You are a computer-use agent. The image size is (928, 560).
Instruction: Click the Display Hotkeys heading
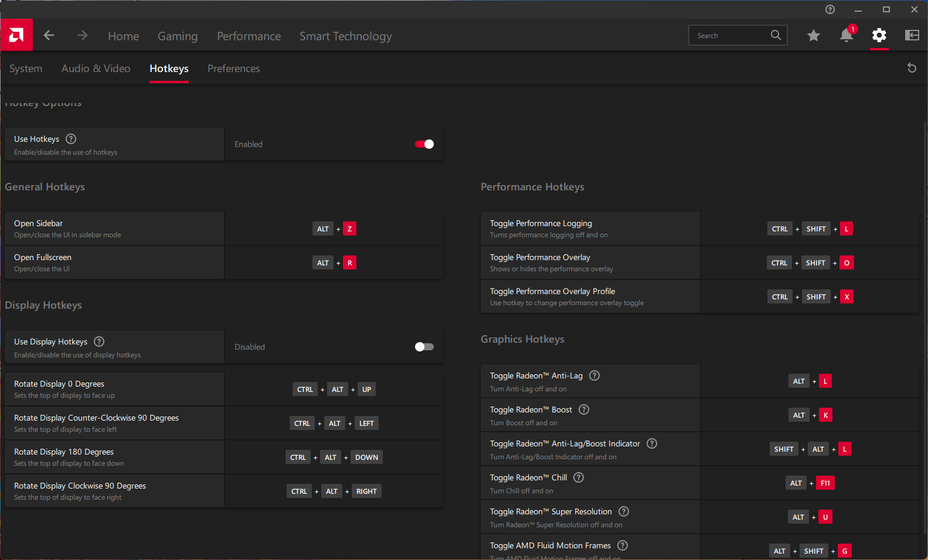tap(43, 305)
